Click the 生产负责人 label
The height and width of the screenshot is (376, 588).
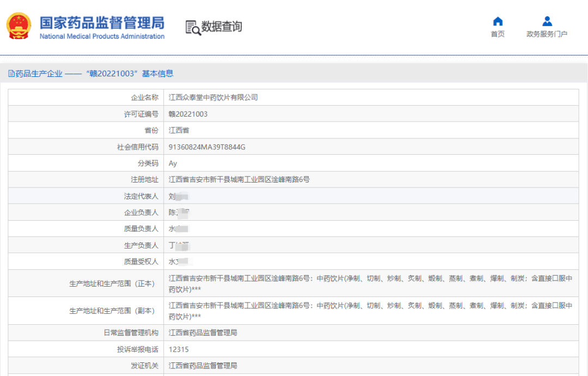[x=141, y=245]
